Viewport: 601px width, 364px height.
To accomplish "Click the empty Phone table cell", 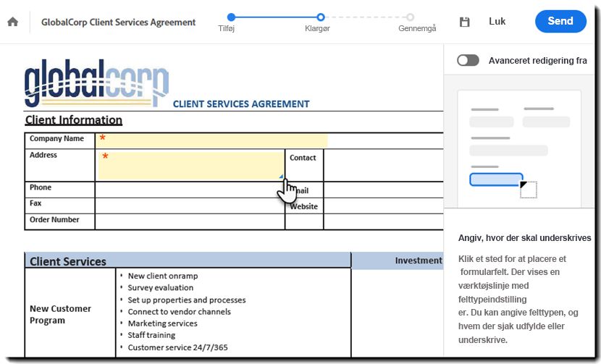I will pyautogui.click(x=190, y=190).
